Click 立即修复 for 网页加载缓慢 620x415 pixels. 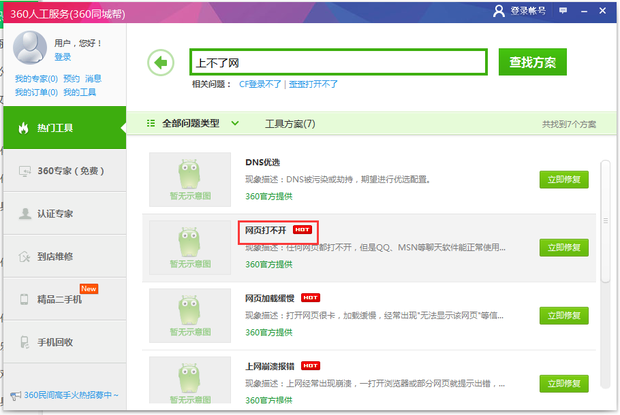click(565, 315)
